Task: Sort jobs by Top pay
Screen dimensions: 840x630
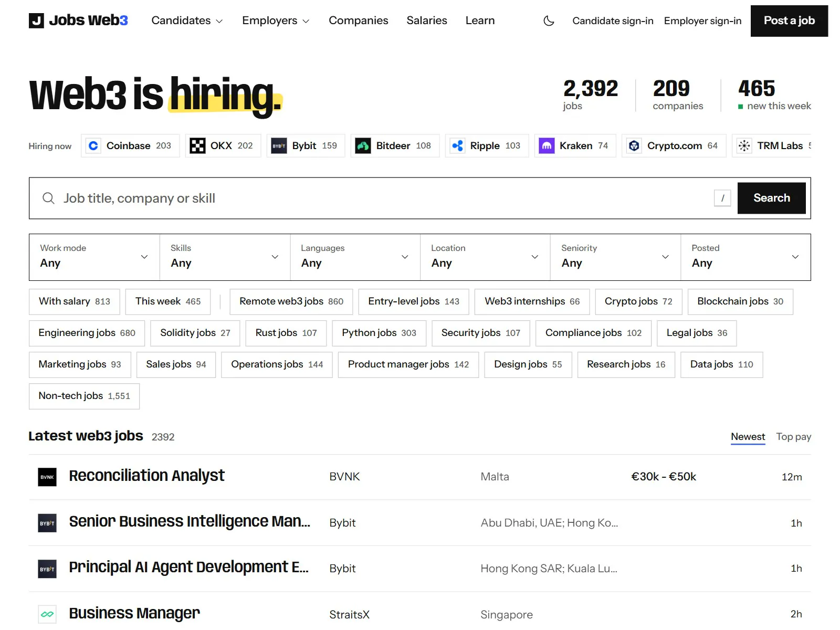Action: pyautogui.click(x=794, y=437)
